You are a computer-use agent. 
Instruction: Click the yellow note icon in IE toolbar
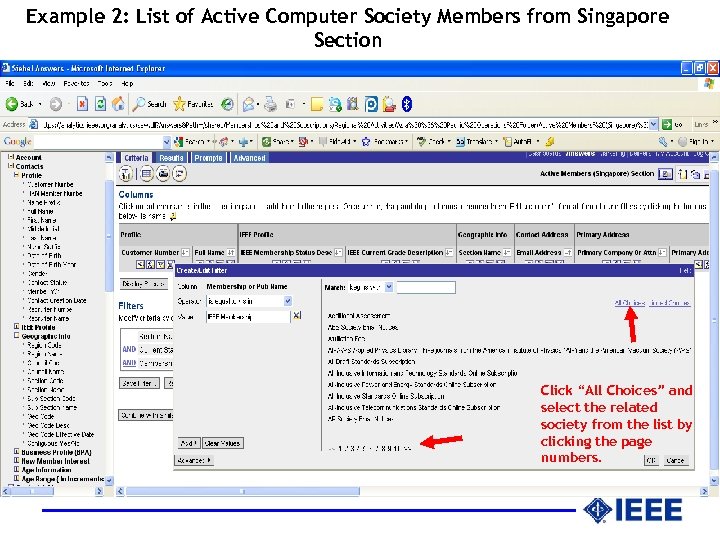click(x=316, y=104)
